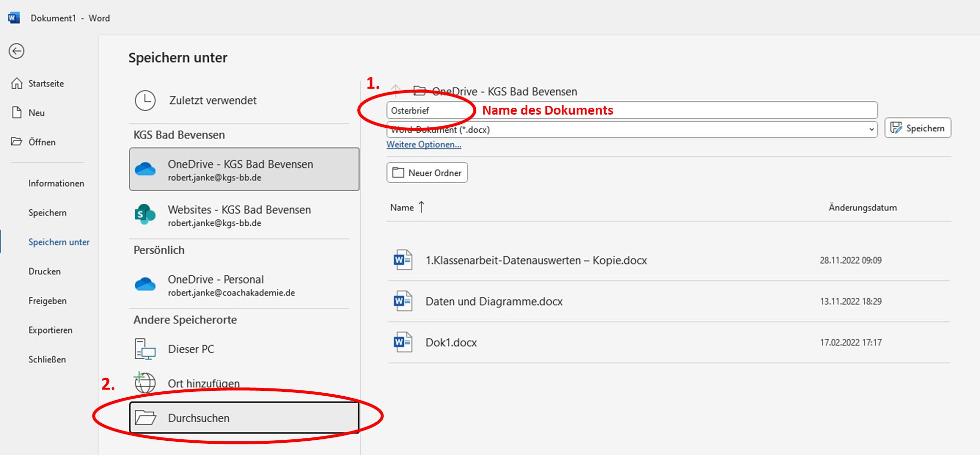Sort list by Name column arrow
980x455 pixels.
tap(421, 207)
